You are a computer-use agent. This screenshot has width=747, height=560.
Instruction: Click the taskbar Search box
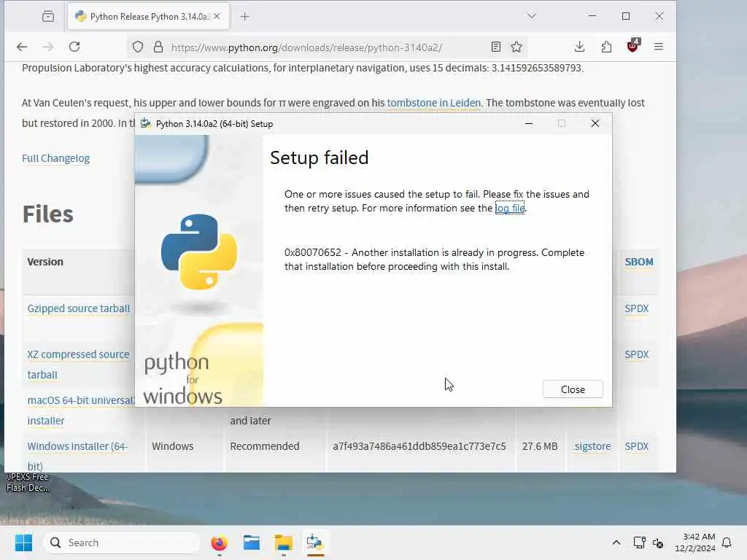[122, 542]
